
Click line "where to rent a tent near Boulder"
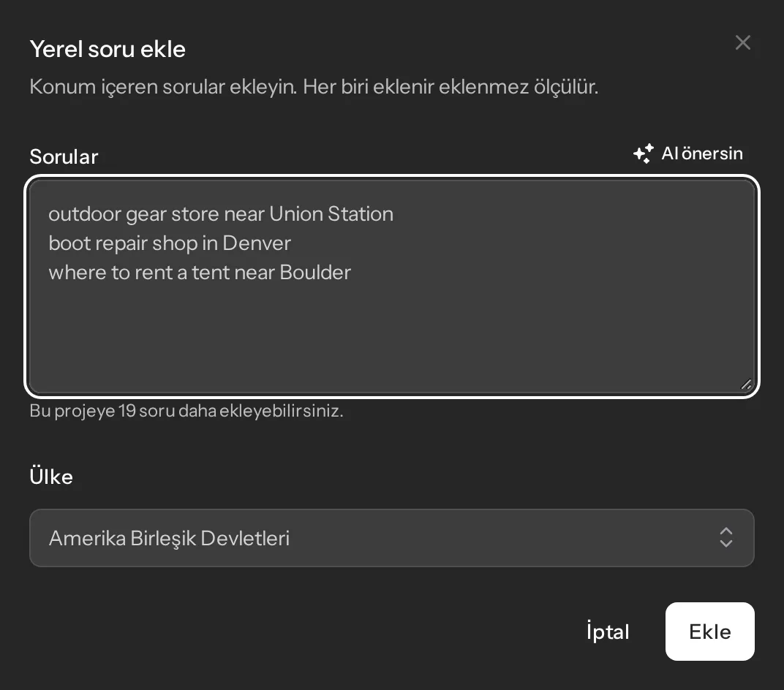[x=200, y=273]
